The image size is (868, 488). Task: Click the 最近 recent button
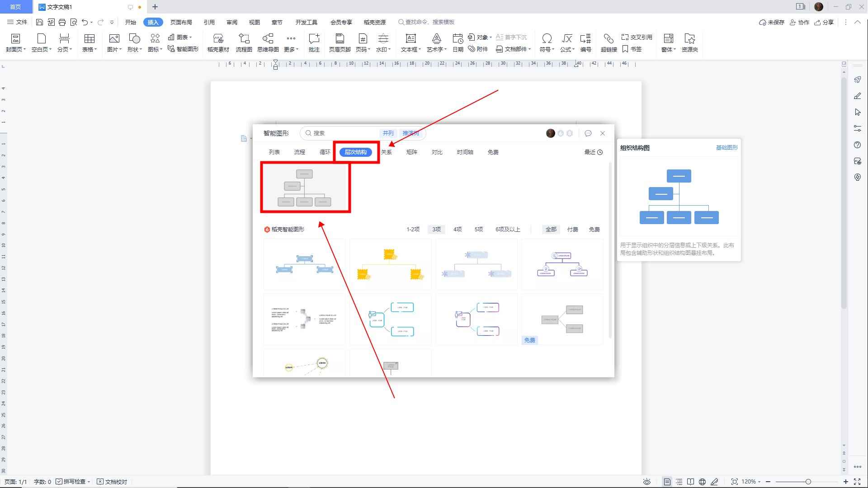(593, 152)
